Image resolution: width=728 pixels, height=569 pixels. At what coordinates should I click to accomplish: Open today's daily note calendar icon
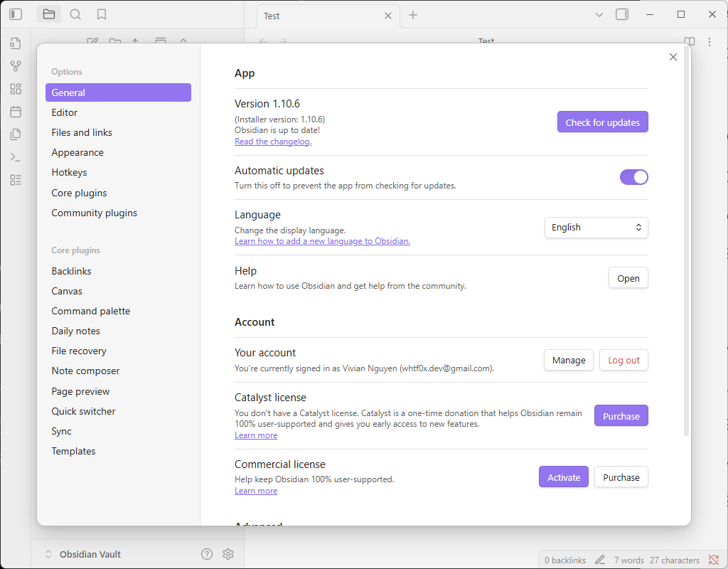[x=16, y=112]
